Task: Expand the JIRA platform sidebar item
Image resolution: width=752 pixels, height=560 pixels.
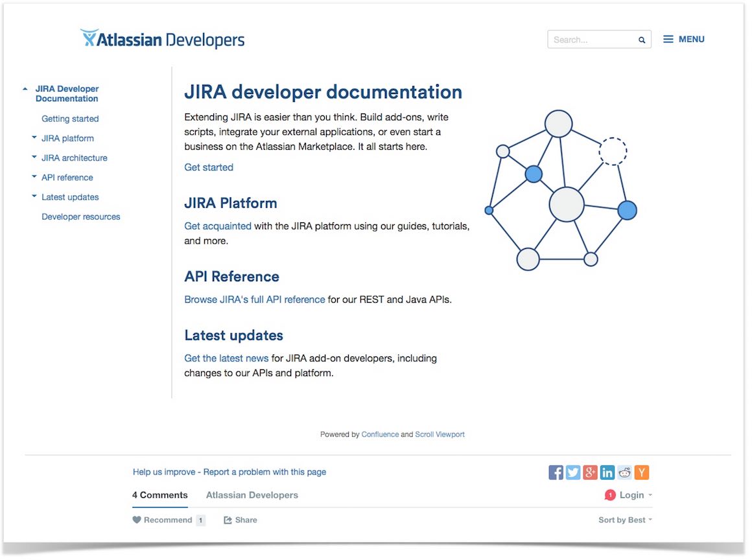Action: [34, 137]
